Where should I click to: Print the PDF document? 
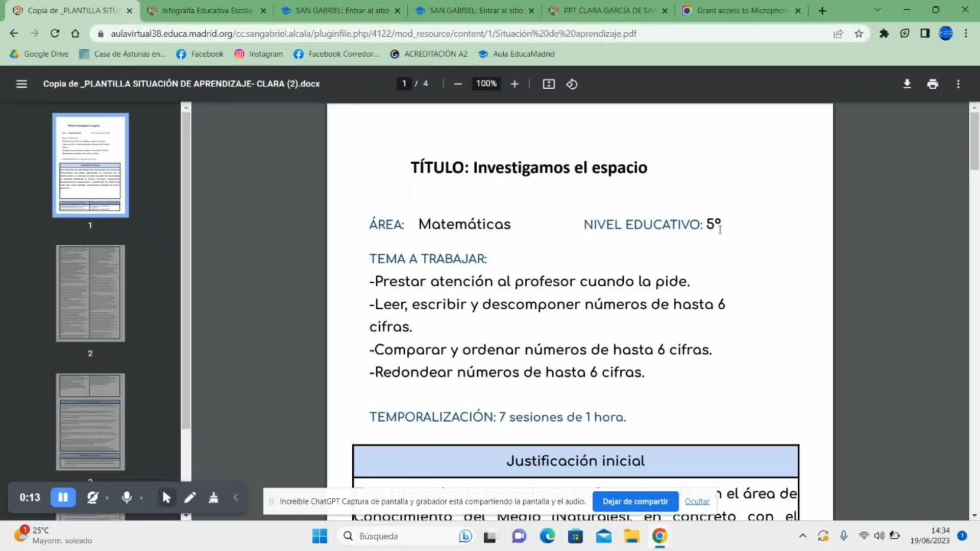(x=933, y=84)
